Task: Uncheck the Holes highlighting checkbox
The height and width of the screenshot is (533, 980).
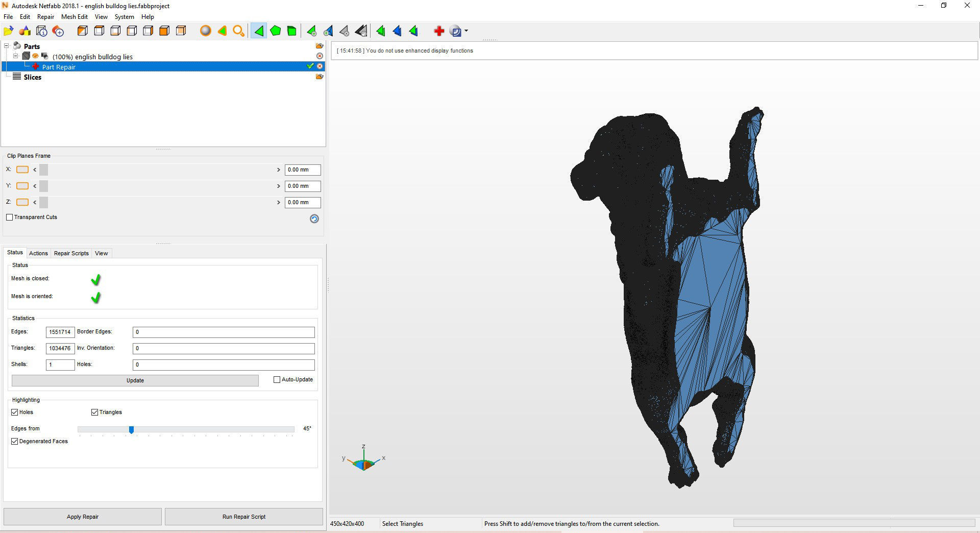Action: (x=15, y=413)
